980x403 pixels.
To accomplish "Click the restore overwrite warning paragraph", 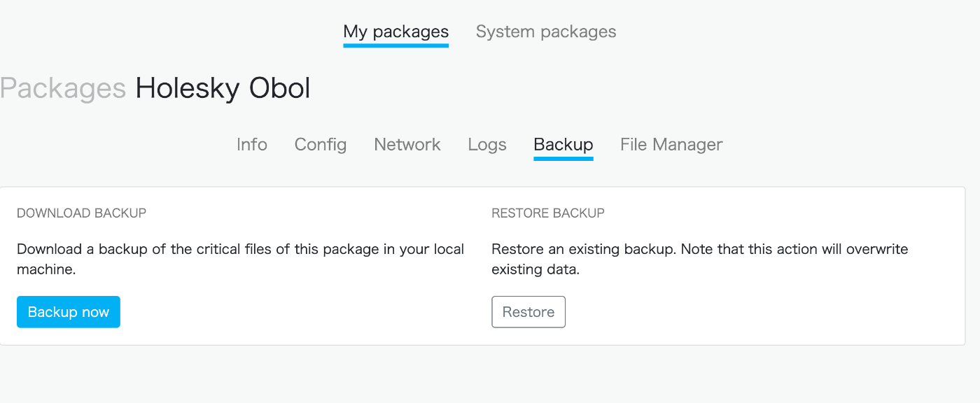I will tap(700, 259).
